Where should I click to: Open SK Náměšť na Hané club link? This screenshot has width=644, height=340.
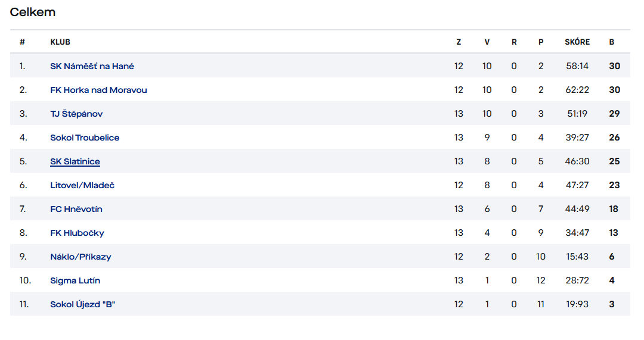(x=92, y=66)
